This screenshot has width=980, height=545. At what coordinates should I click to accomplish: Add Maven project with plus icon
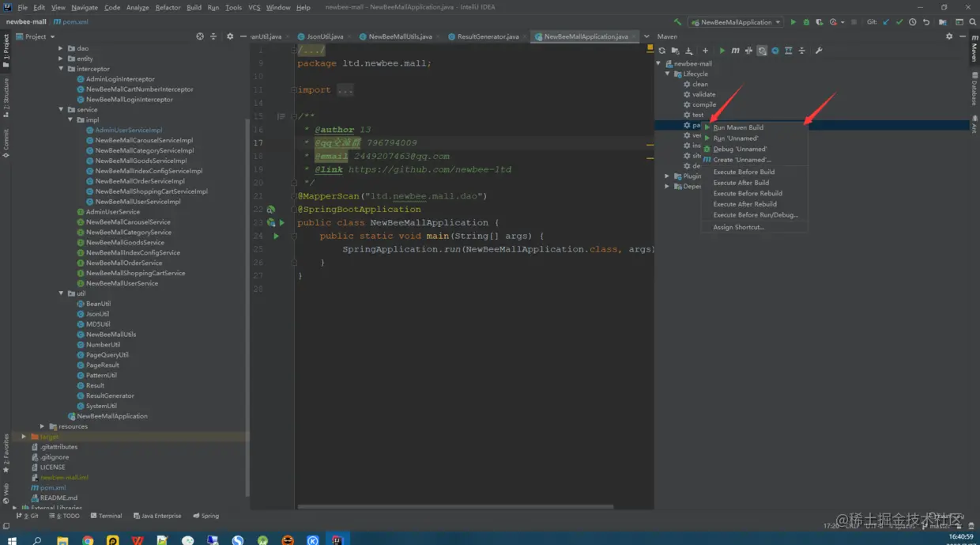(x=706, y=51)
